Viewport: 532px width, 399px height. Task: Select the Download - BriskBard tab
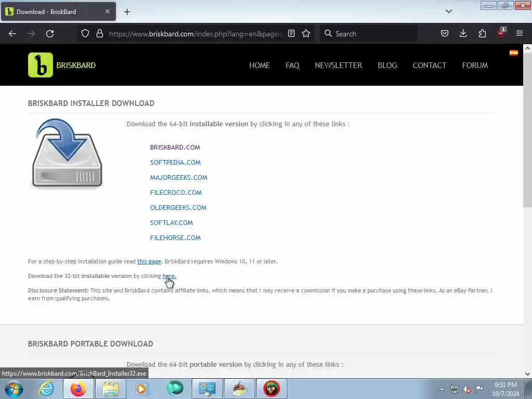pos(58,11)
